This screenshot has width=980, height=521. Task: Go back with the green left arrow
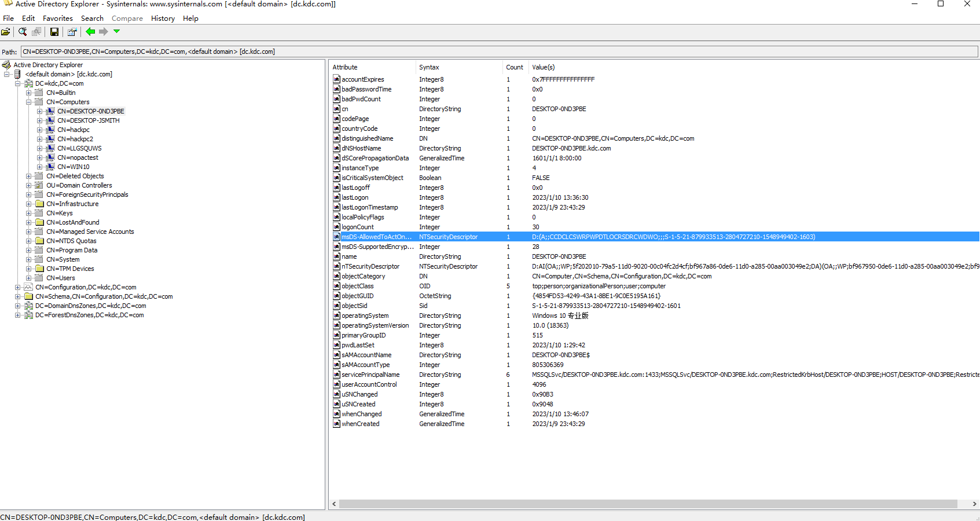pos(91,32)
